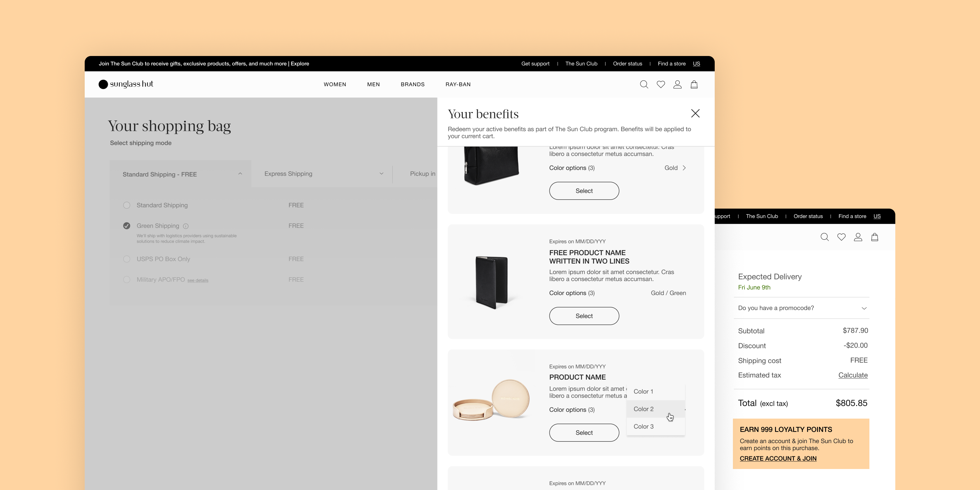Screen dimensions: 980x490
Task: Collapse the Standard Shipping - FREE tab
Action: click(180, 174)
